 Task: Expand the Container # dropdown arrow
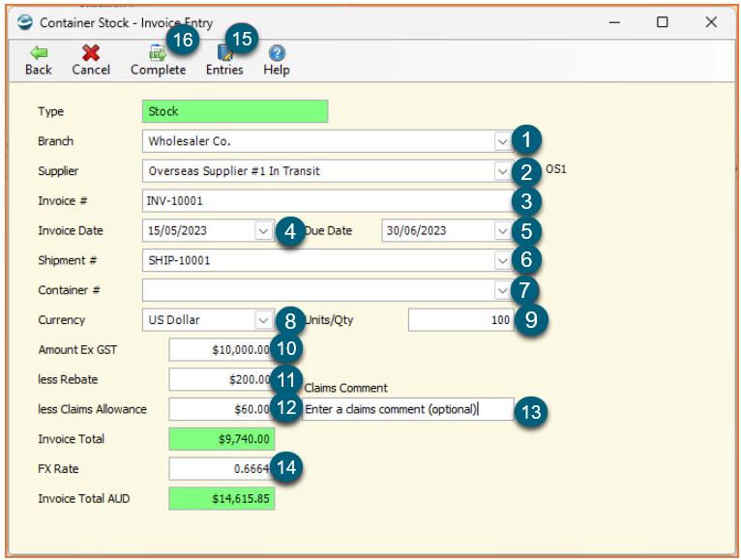(502, 290)
